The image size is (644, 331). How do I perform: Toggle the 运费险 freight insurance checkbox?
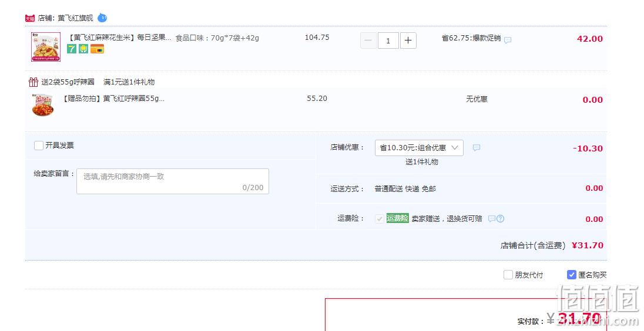(x=380, y=219)
